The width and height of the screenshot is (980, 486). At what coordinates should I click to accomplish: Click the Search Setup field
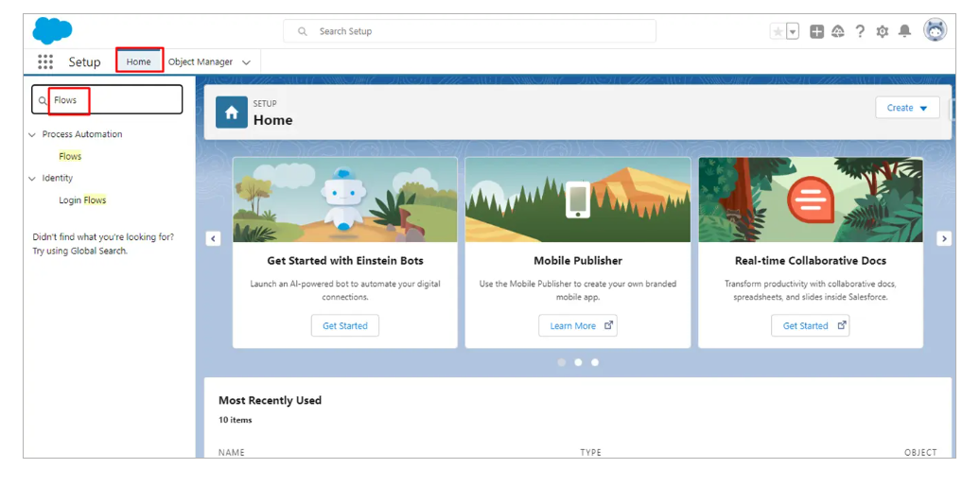tap(469, 31)
